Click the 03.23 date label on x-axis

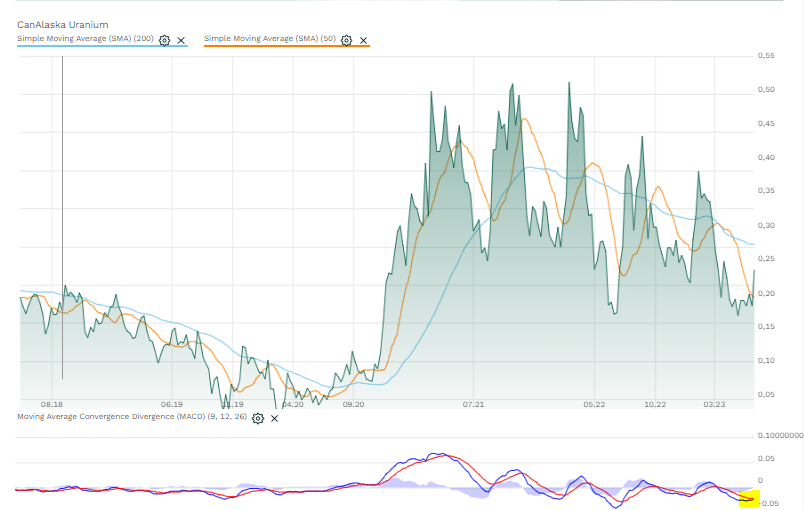click(715, 405)
